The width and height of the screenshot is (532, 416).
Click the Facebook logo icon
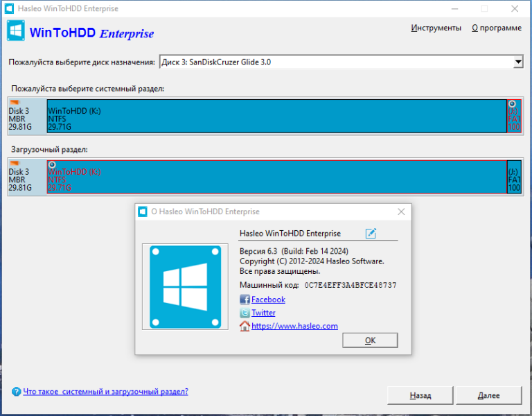245,300
